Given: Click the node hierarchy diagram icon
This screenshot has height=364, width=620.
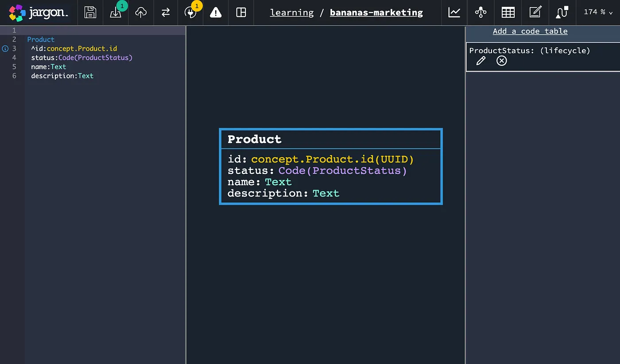Looking at the screenshot, I should point(480,12).
